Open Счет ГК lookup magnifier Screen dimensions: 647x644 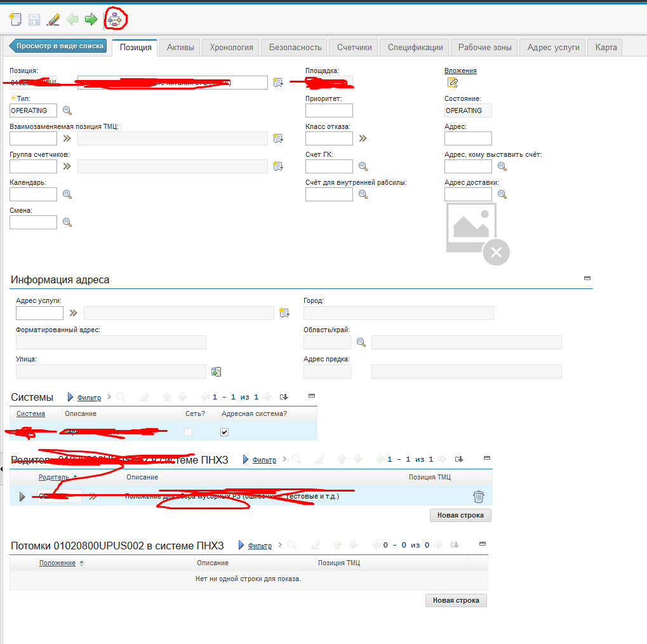click(363, 166)
